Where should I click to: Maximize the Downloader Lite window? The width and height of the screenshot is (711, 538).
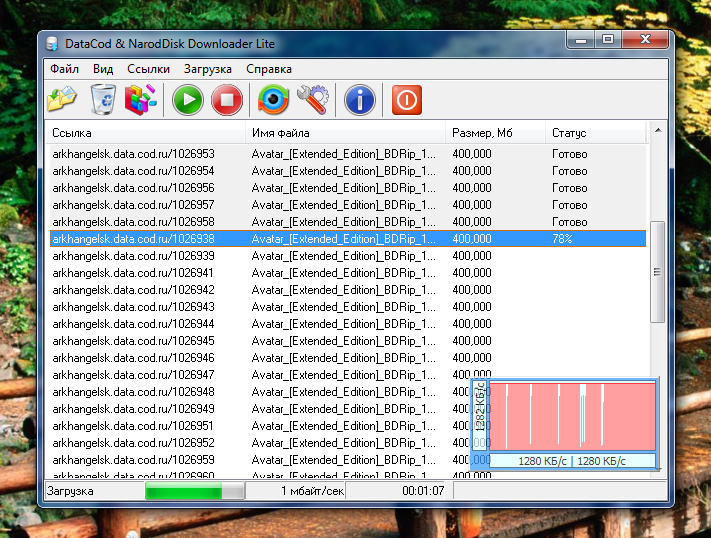tap(608, 40)
